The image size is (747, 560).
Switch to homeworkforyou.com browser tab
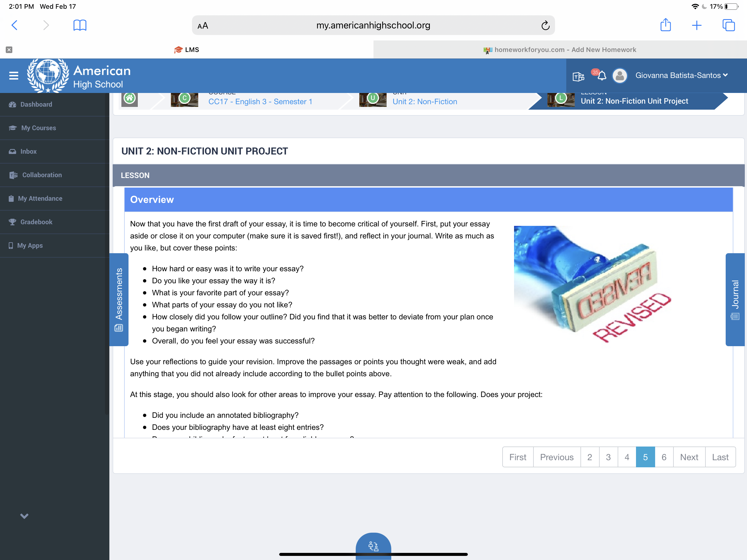(x=560, y=50)
